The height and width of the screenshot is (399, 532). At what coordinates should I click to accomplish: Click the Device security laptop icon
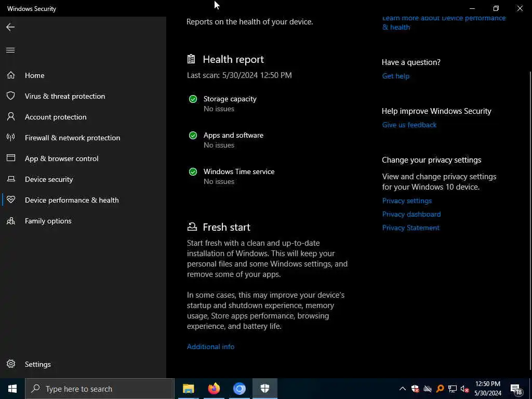(x=11, y=179)
